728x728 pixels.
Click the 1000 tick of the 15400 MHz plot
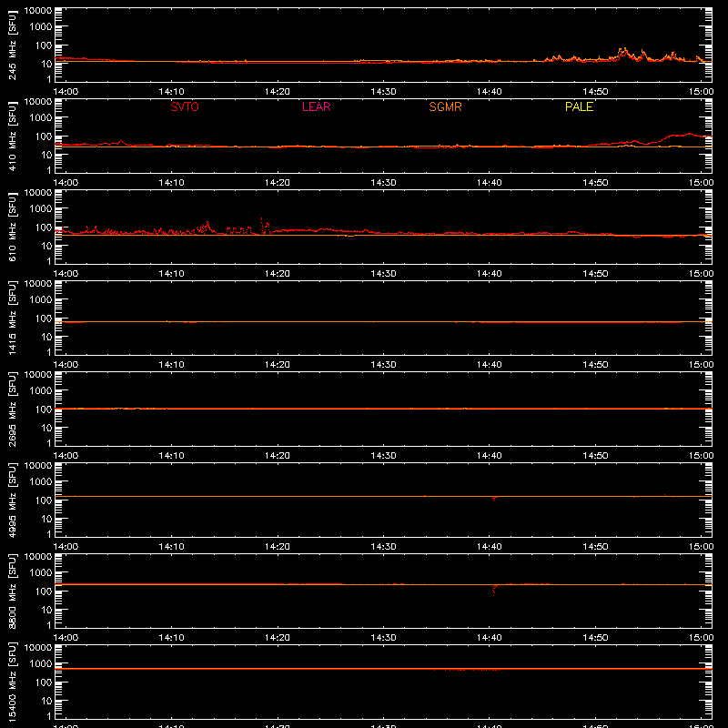coord(41,663)
